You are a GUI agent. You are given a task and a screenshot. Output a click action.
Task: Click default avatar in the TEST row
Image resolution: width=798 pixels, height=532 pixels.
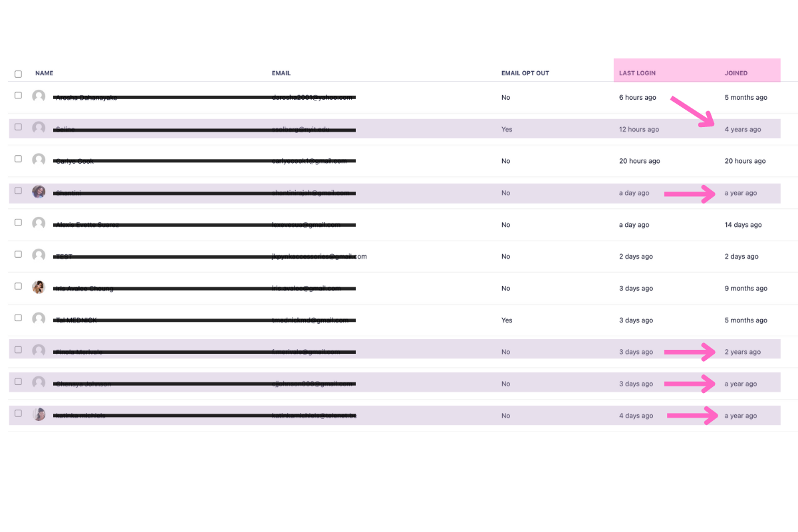tap(39, 255)
